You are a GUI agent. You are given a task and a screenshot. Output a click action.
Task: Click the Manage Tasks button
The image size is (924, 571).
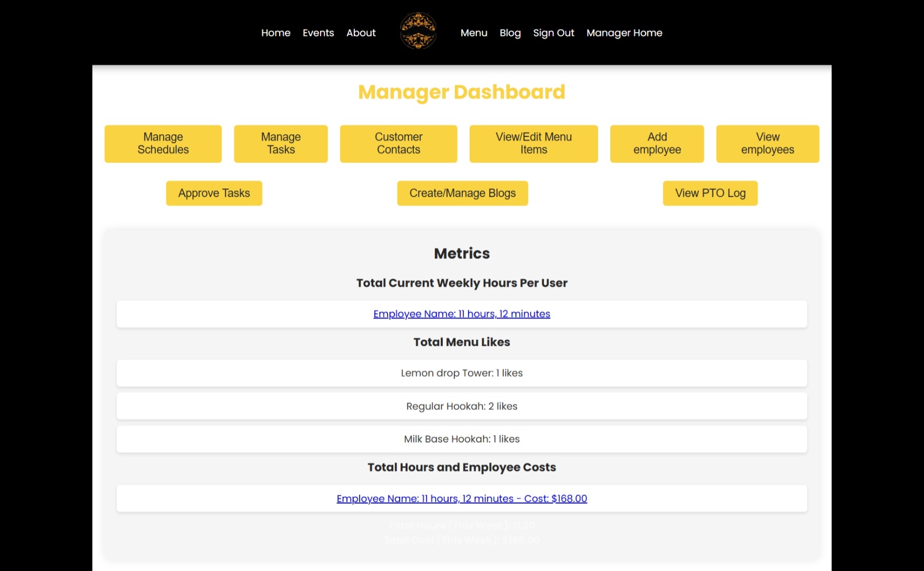pos(281,143)
